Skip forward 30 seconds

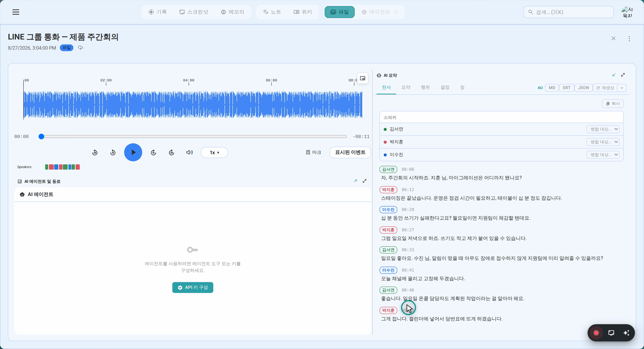pyautogui.click(x=172, y=152)
